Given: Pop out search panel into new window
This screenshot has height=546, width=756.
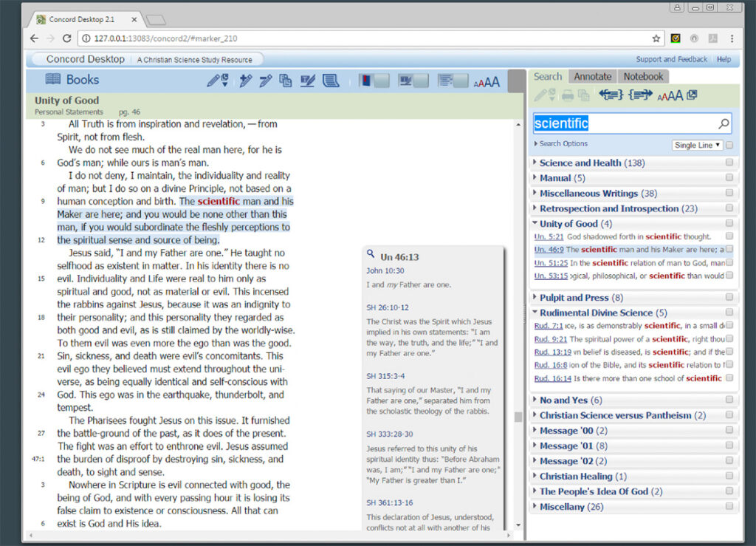Looking at the screenshot, I should [692, 95].
